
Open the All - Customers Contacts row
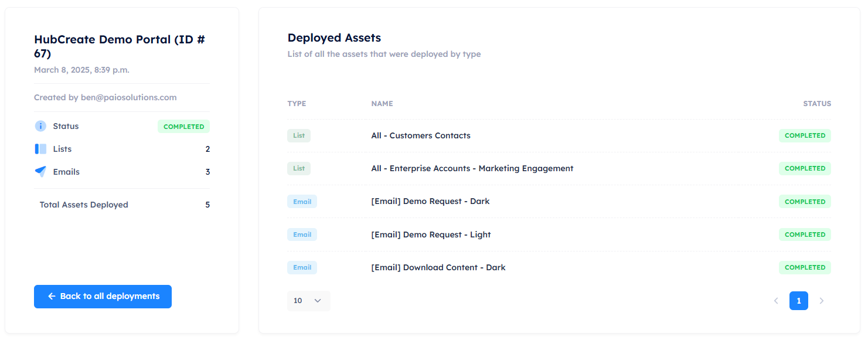click(x=420, y=135)
